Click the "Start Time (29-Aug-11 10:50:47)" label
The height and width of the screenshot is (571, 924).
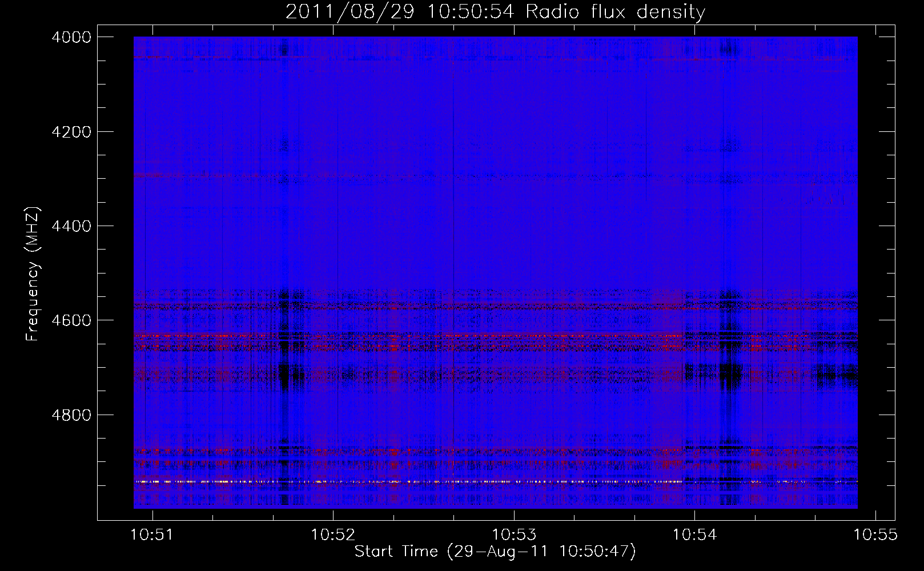[495, 552]
